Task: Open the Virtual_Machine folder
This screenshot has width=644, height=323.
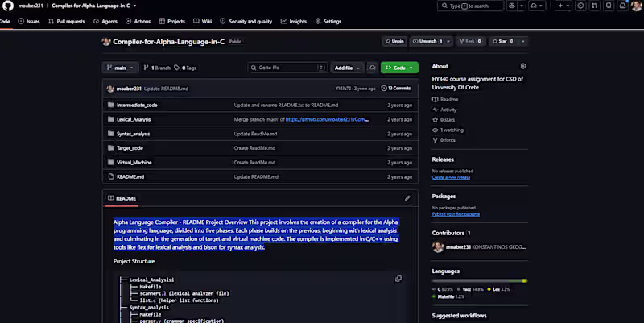Action: point(134,163)
